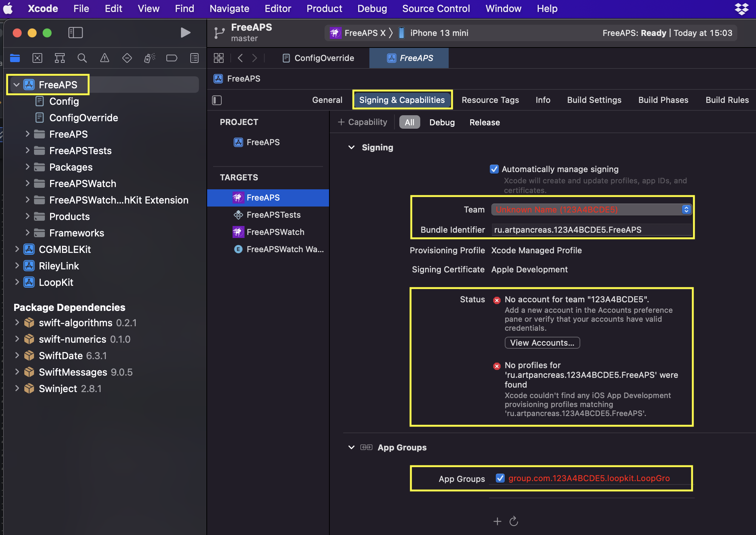Open the General tab
Viewport: 756px width, 535px height.
click(327, 100)
